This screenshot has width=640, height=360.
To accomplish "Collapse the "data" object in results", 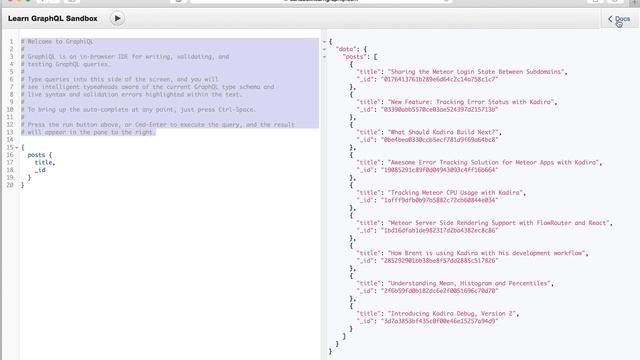I will point(324,49).
